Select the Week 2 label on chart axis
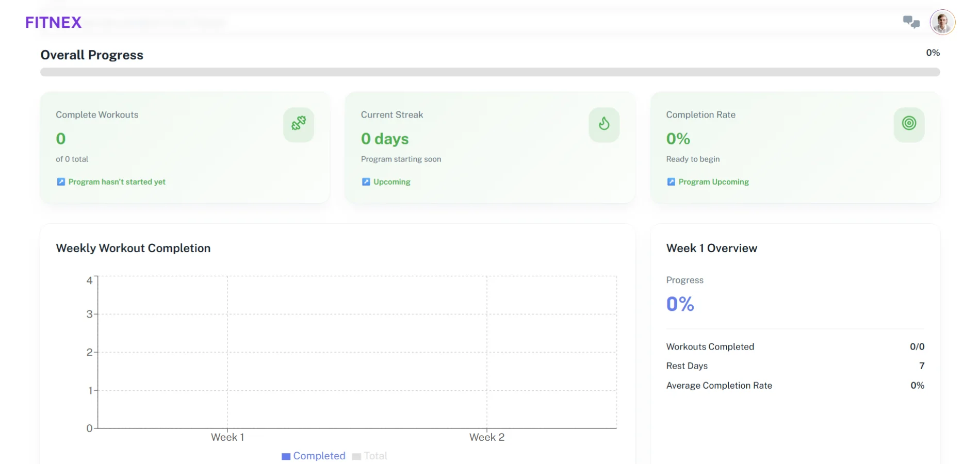 (487, 437)
